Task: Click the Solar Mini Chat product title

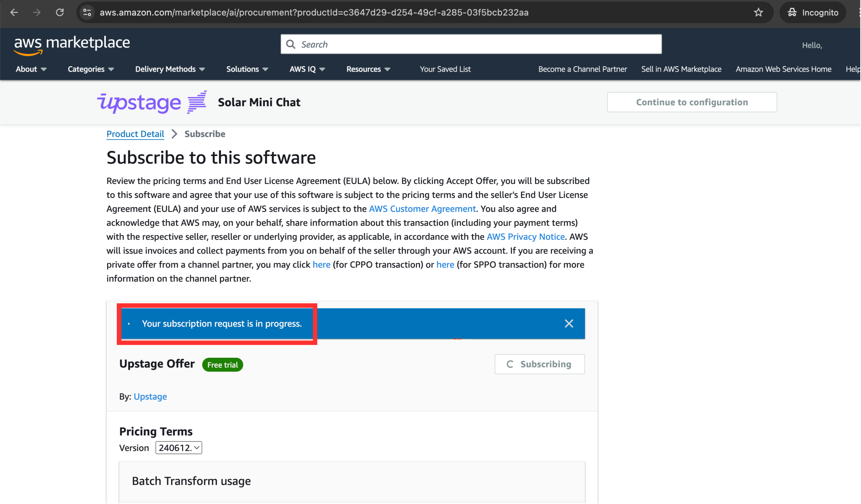Action: 259,102
